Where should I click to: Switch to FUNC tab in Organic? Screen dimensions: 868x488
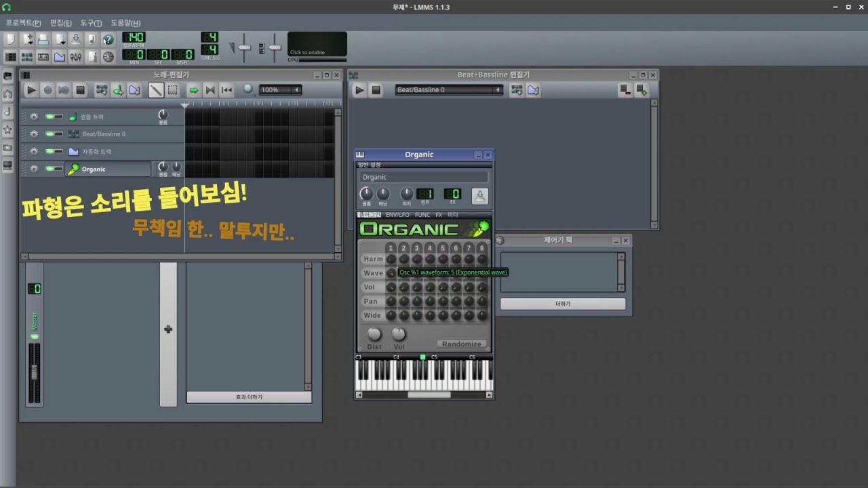coord(422,215)
